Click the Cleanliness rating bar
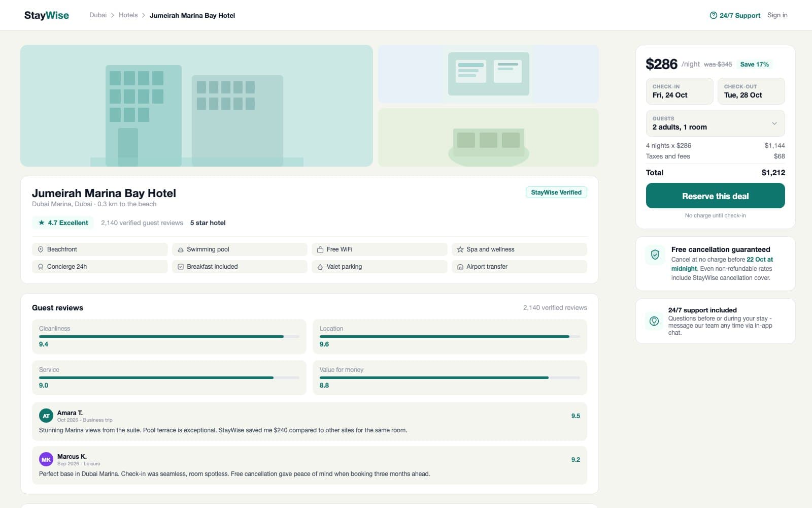 [169, 336]
